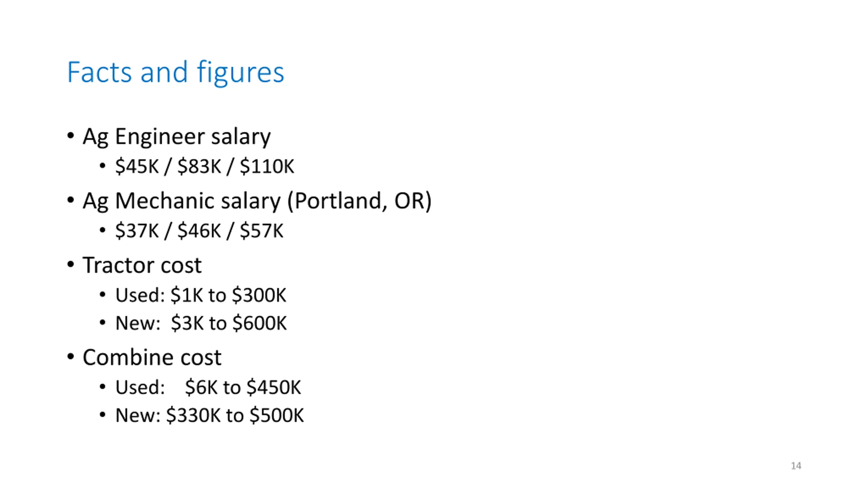Select the Ag Engineer salary bullet
Image resolution: width=868 pixels, height=488 pixels.
177,137
